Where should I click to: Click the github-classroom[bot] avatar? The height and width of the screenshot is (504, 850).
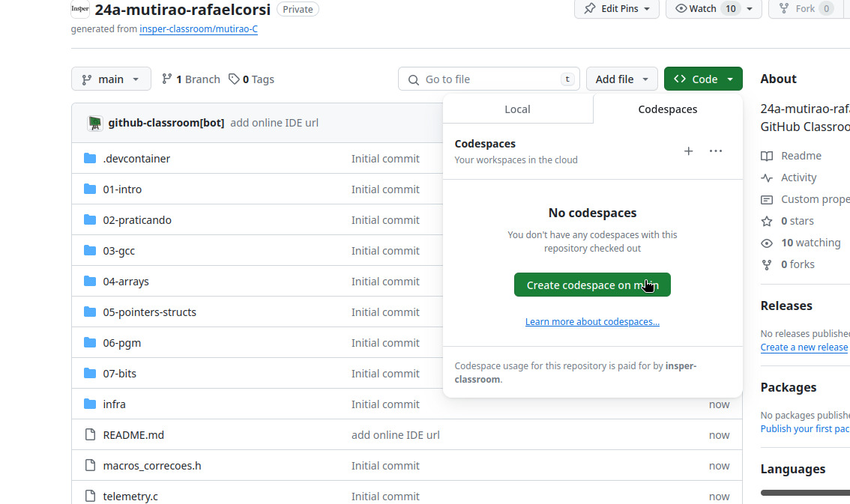point(95,123)
